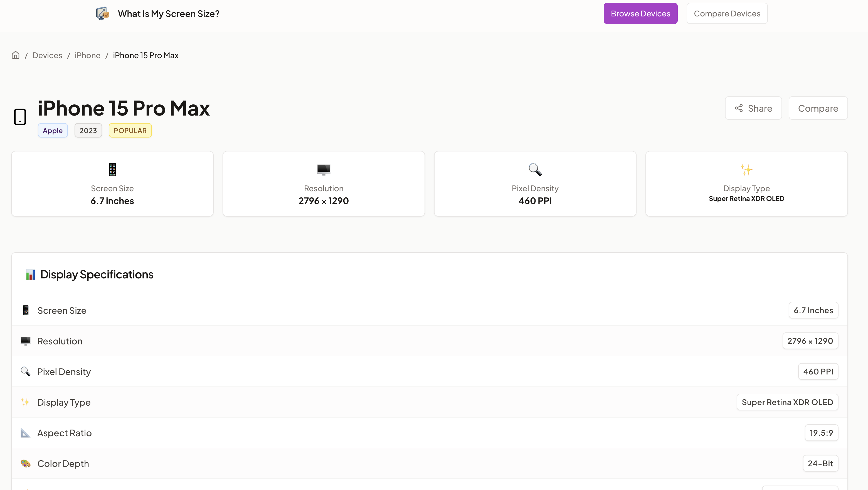The image size is (868, 490).
Task: Open Browse Devices
Action: pyautogui.click(x=640, y=13)
